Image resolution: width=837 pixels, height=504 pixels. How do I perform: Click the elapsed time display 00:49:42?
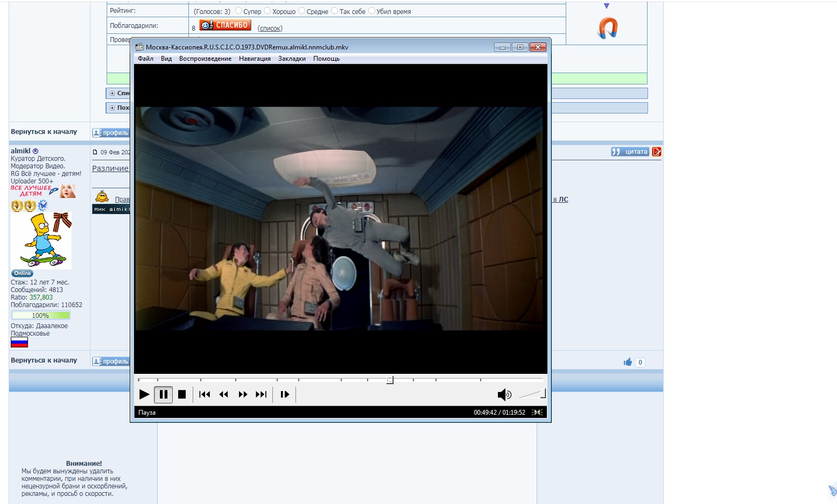pos(485,413)
